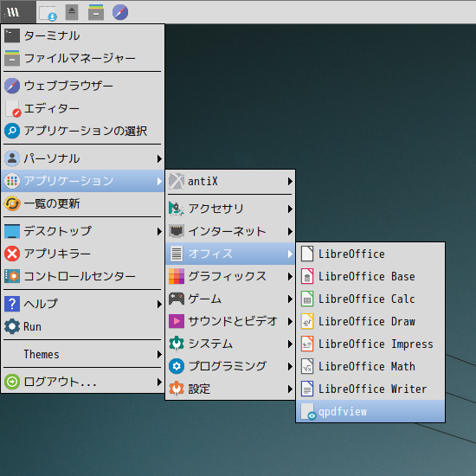This screenshot has width=476, height=476.
Task: Click the eject media icon in taskbar
Action: tap(72, 12)
